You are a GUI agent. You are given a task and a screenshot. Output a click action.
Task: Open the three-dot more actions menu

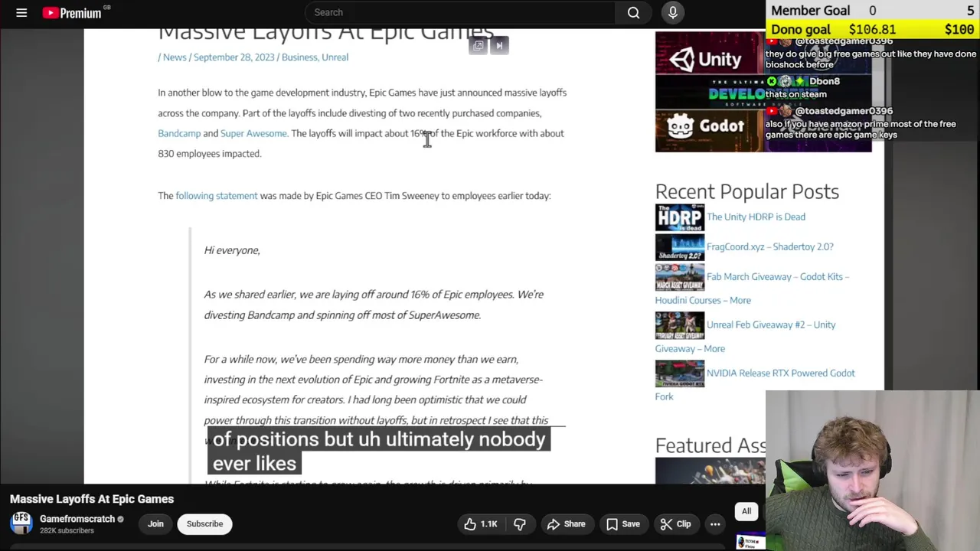click(715, 524)
